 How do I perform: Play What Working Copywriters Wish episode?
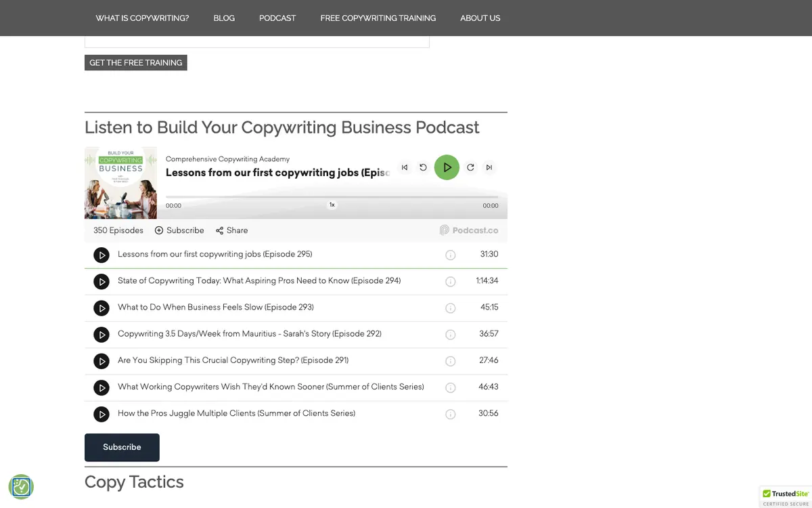tap(101, 387)
